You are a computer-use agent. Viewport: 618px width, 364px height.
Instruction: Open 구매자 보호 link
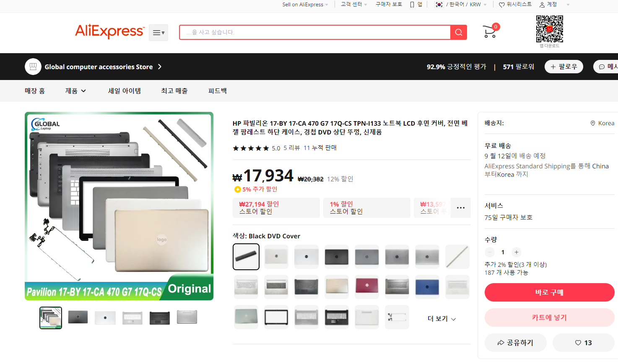(x=389, y=4)
